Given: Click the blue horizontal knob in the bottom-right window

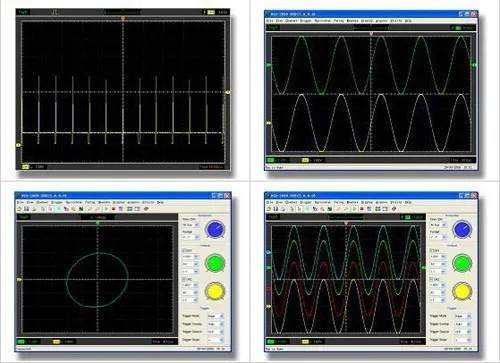Looking at the screenshot, I should click(x=462, y=229).
